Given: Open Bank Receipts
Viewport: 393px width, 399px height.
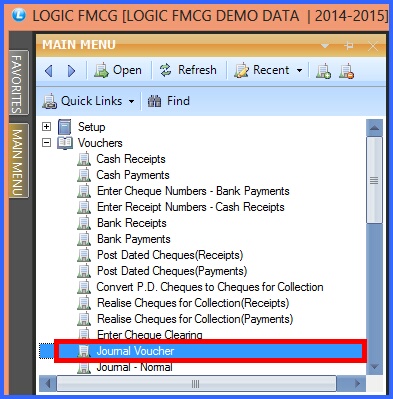Looking at the screenshot, I should pyautogui.click(x=132, y=223).
